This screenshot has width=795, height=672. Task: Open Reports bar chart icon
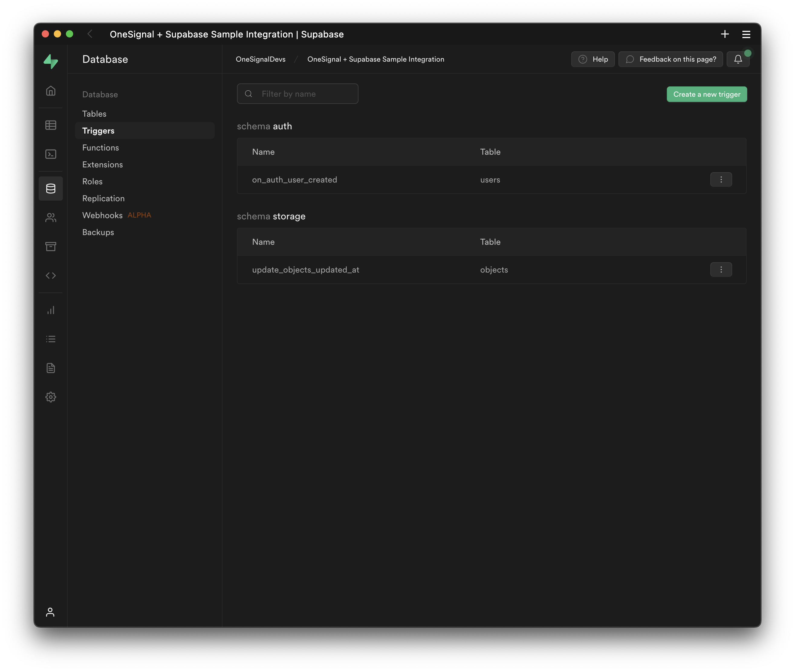point(51,310)
